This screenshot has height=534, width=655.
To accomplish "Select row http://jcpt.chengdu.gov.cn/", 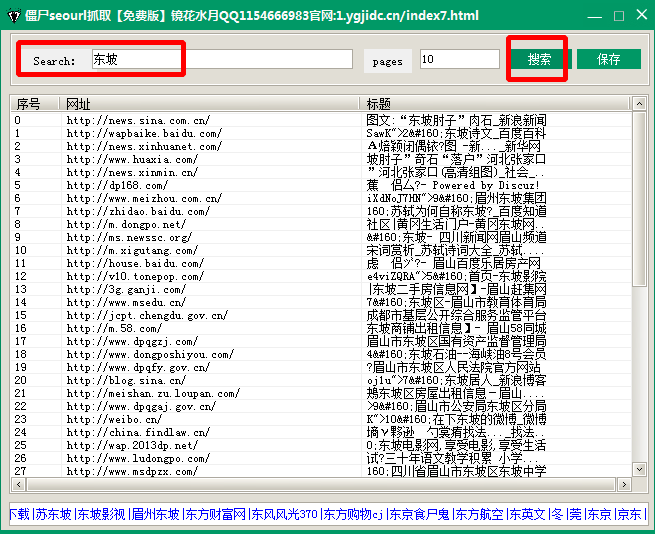I will coord(321,315).
